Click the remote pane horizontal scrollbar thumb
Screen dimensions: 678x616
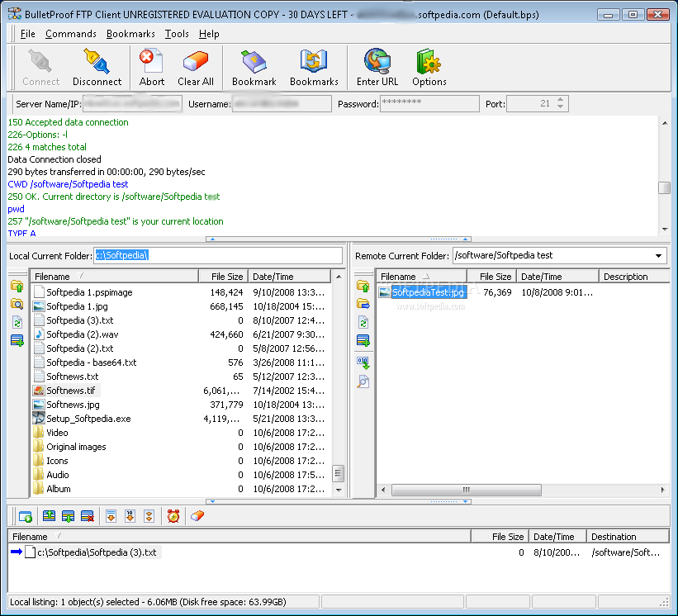point(466,490)
